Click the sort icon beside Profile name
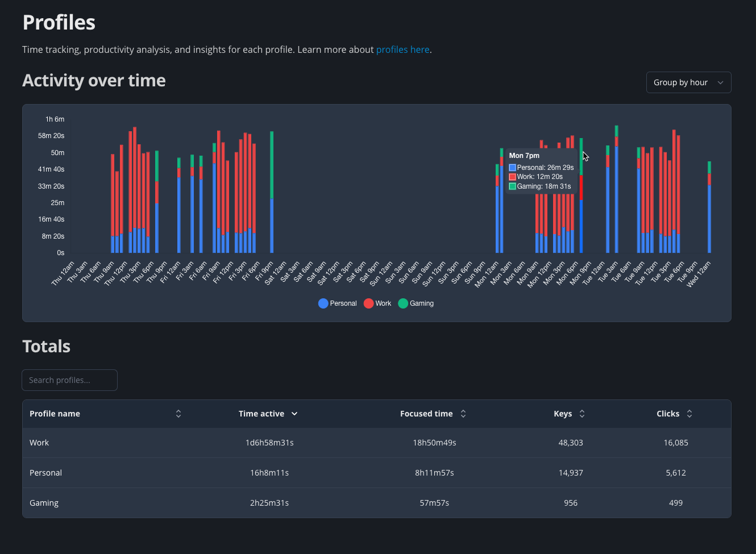 point(178,414)
